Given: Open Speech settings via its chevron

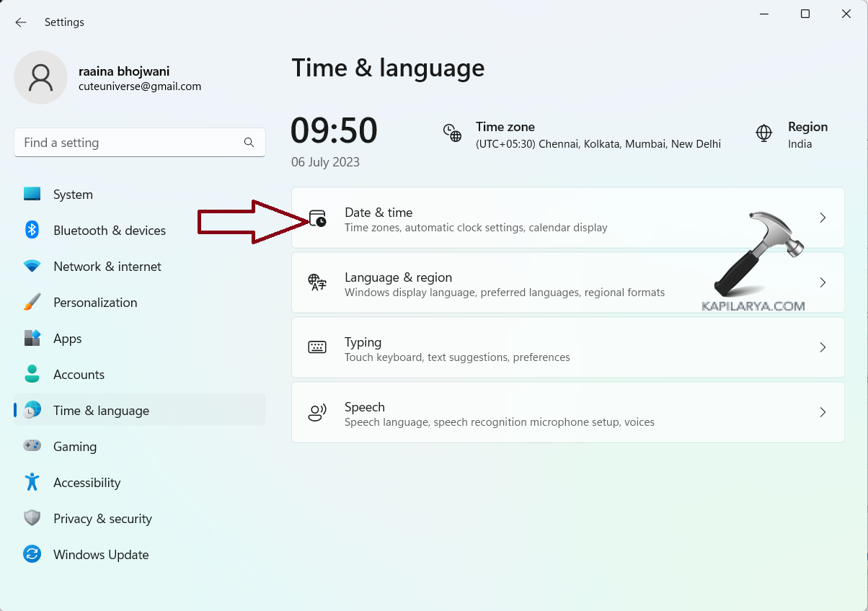Looking at the screenshot, I should click(823, 412).
